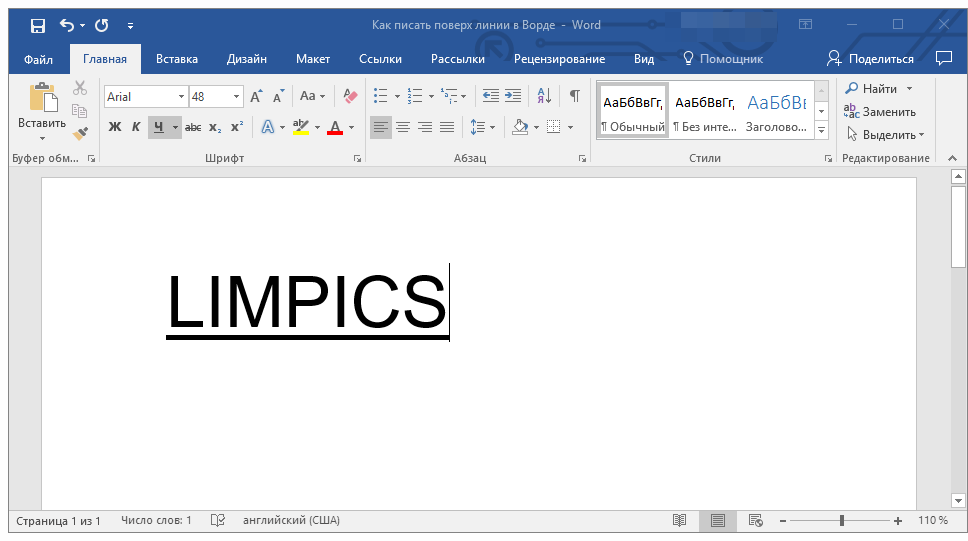This screenshot has width=968, height=541.
Task: Expand the Styles gallery more arrow
Action: [x=821, y=130]
